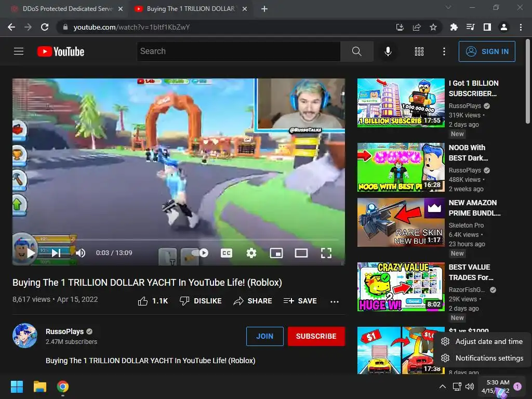Close the DDoS Protected tab
Viewport: 532px width, 399px height.
(x=121, y=9)
